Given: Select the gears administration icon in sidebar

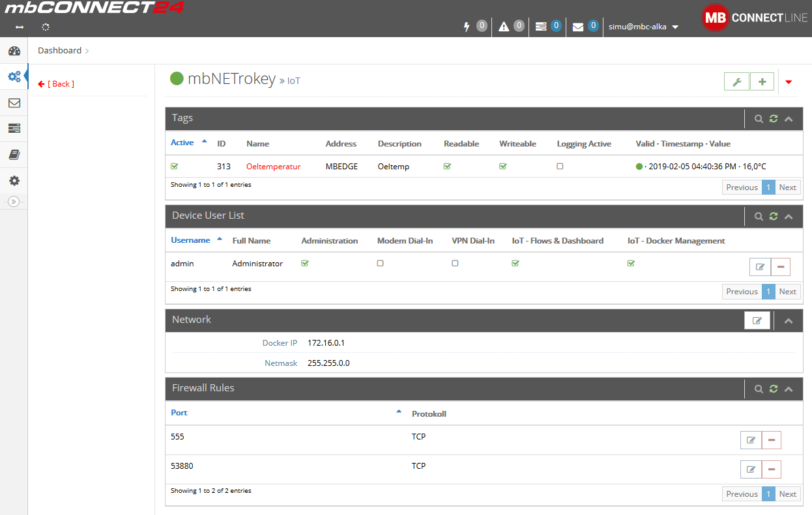Looking at the screenshot, I should click(14, 76).
